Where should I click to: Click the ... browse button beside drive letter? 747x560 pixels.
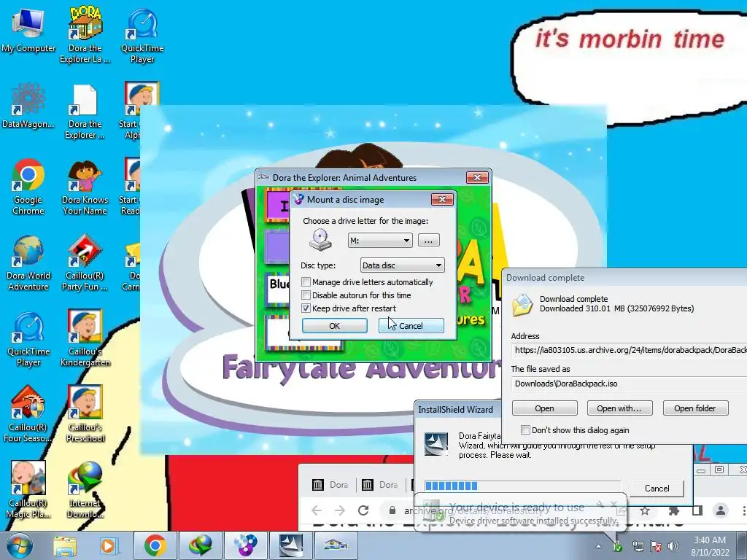[x=428, y=241]
